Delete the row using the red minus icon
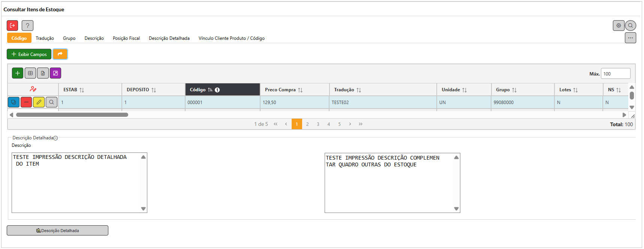Screen dimensions: 644x249 coord(26,102)
